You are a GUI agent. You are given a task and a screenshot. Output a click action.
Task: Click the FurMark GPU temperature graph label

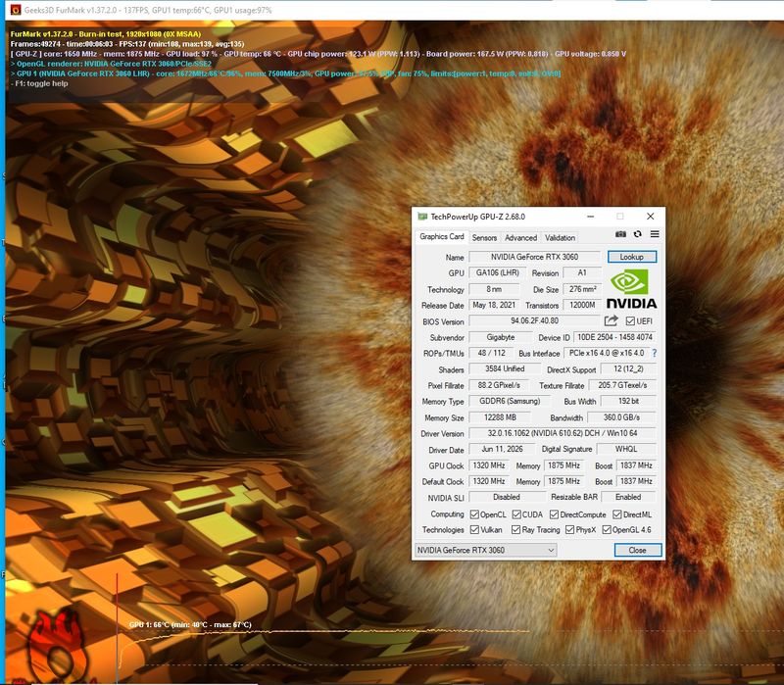pos(190,624)
